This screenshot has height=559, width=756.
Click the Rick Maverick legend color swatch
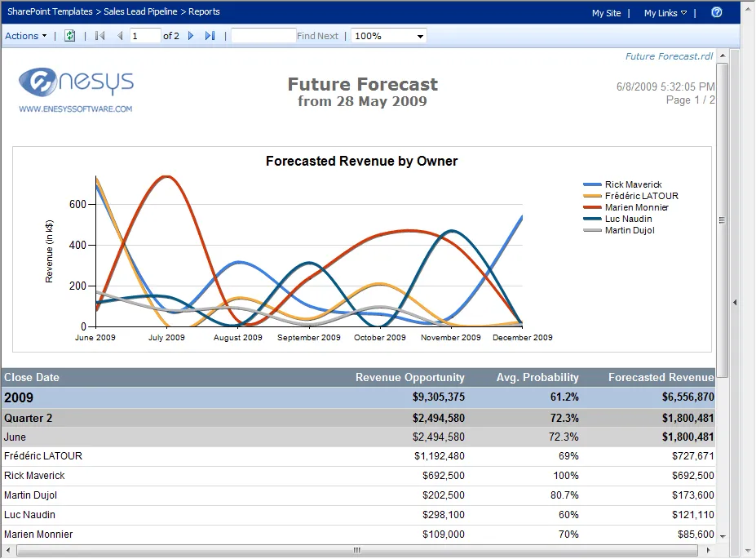(592, 185)
